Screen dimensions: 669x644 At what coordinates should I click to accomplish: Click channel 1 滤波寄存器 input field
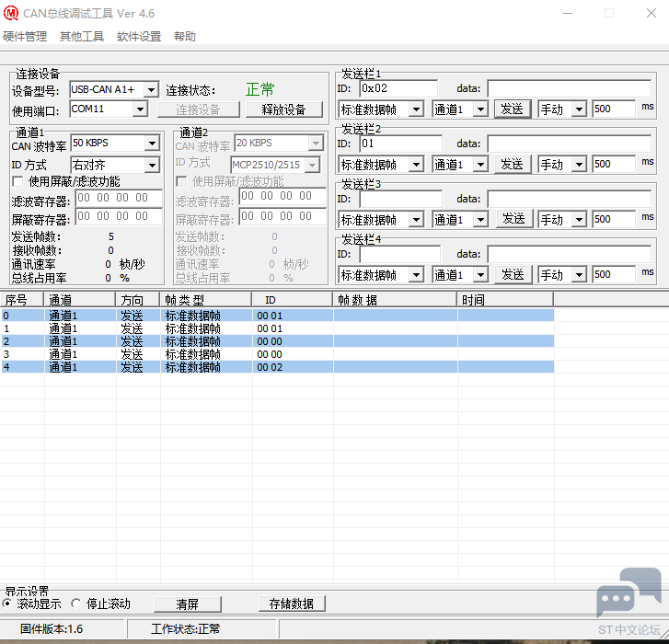pos(119,198)
